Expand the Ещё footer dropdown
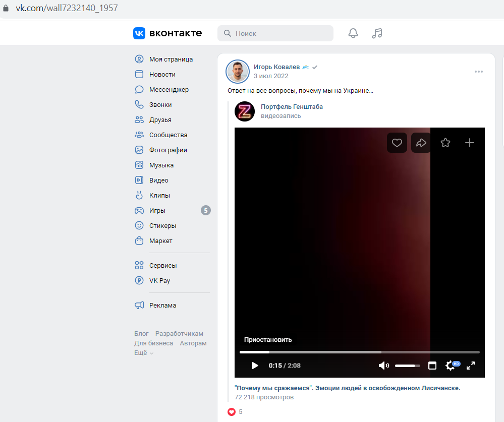The image size is (504, 422). [144, 352]
